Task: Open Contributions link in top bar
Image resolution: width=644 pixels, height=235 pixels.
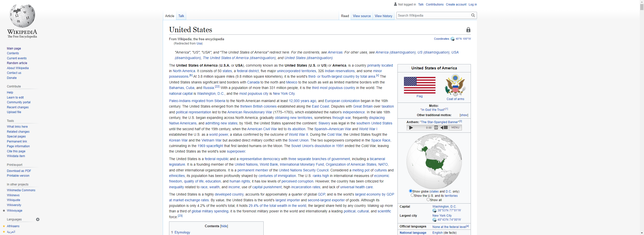Action: coord(435,5)
